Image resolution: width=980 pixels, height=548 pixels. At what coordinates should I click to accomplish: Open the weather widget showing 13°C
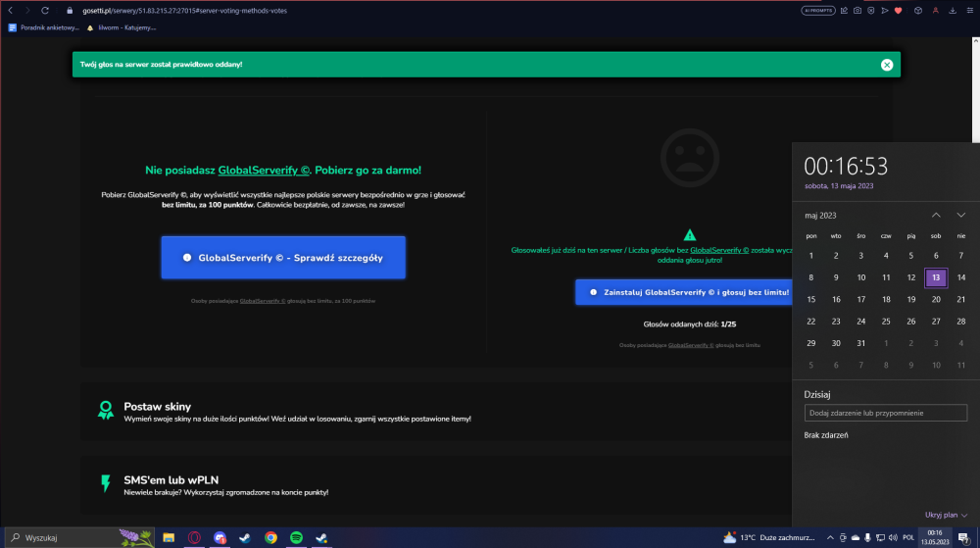tap(768, 537)
